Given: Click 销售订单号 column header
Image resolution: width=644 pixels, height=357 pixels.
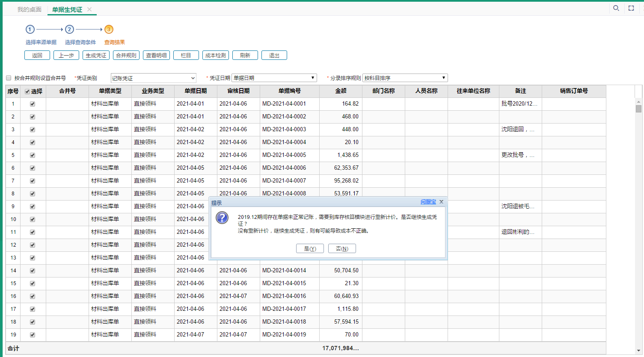Looking at the screenshot, I should click(574, 91).
